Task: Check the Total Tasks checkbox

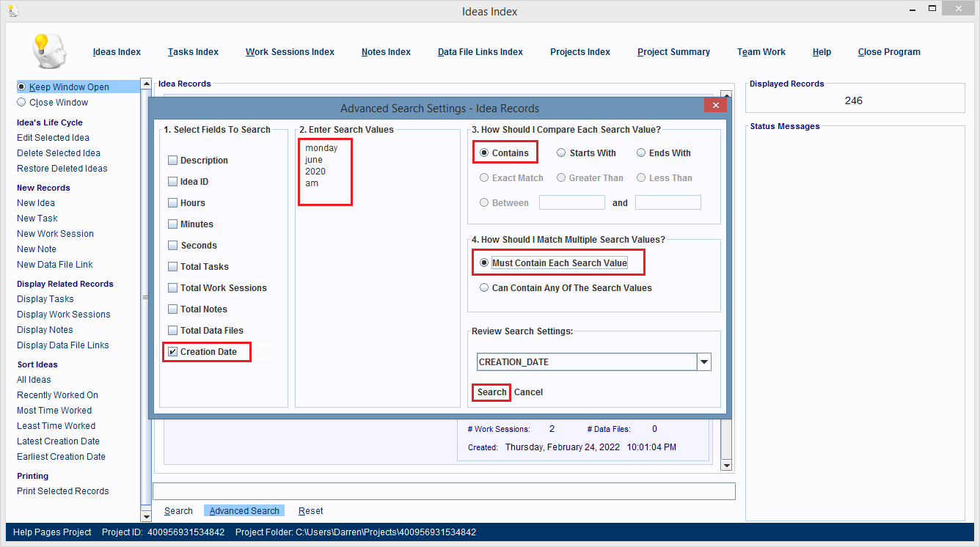Action: [173, 267]
